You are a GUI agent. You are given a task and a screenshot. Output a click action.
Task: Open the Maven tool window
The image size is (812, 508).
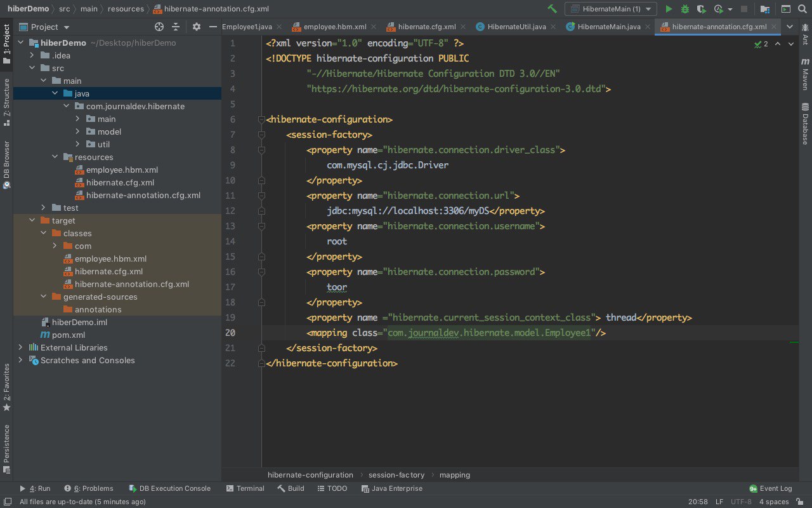pyautogui.click(x=805, y=74)
